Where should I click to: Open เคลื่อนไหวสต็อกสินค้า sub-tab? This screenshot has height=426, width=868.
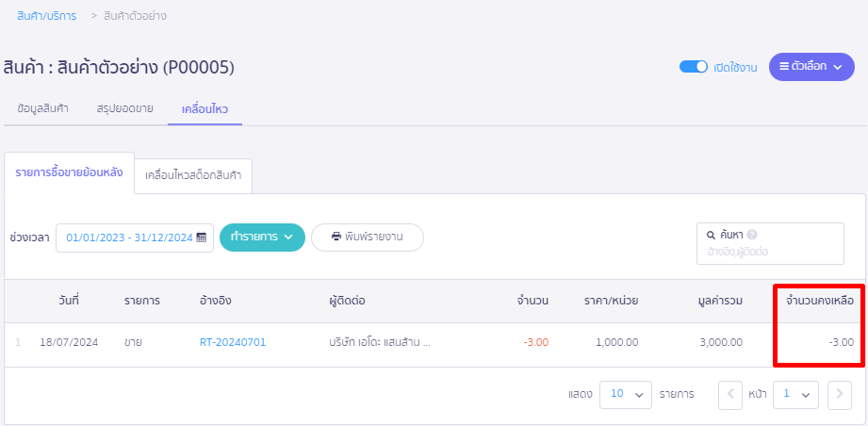pyautogui.click(x=193, y=176)
